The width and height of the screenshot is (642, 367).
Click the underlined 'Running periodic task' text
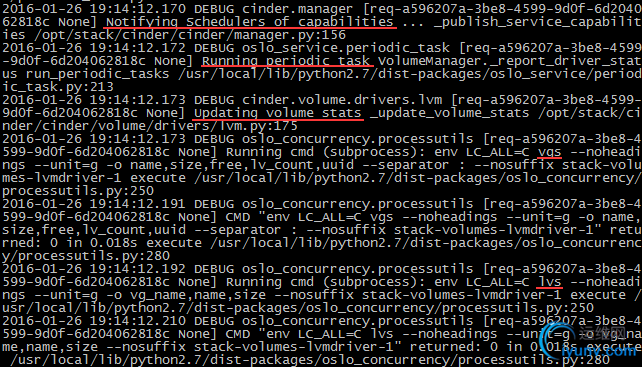(286, 61)
